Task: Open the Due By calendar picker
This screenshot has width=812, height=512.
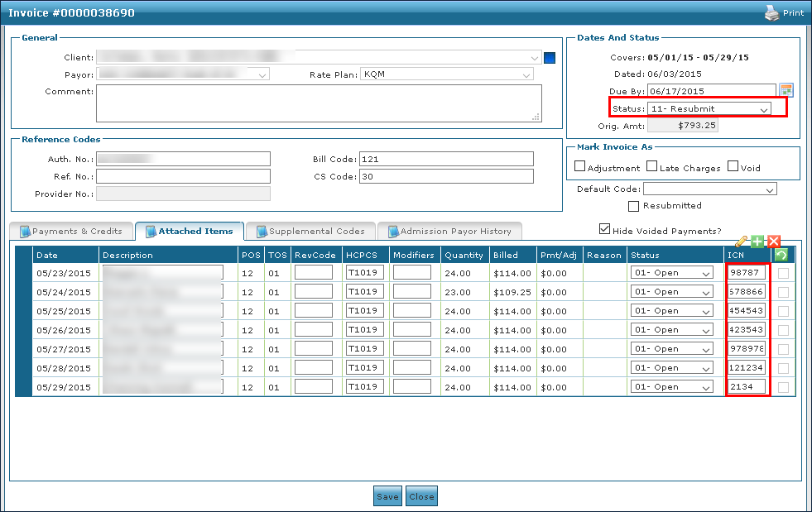Action: pos(786,90)
